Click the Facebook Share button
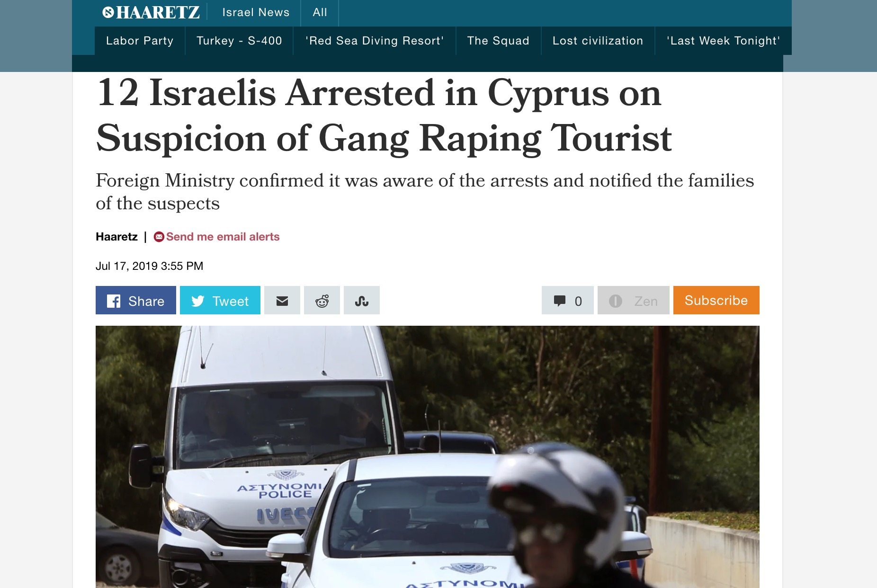 click(x=136, y=300)
